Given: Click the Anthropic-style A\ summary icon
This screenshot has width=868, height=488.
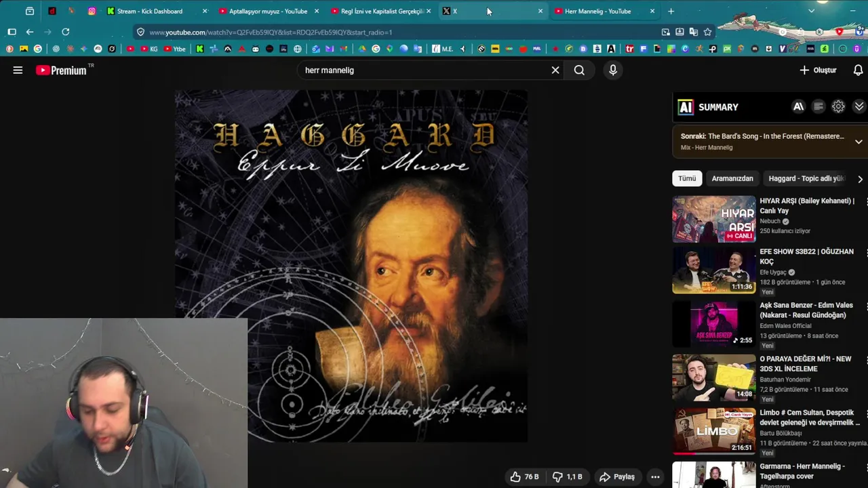Looking at the screenshot, I should [798, 106].
